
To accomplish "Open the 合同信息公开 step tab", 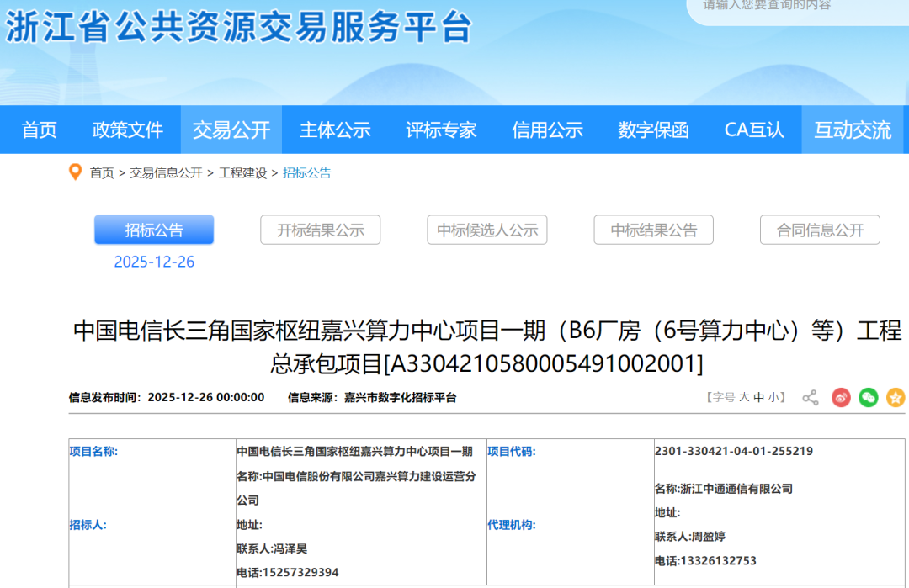I will [820, 230].
